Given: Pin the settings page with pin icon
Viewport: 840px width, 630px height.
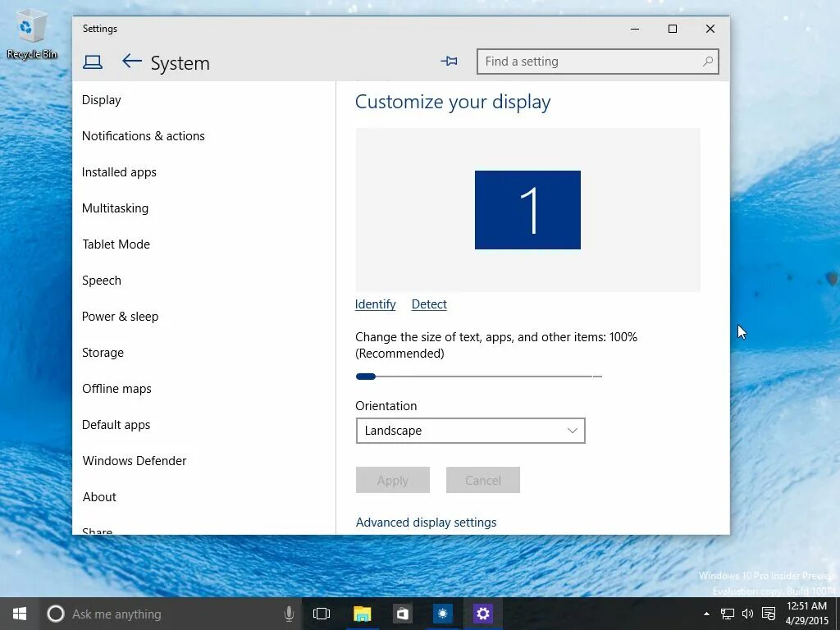Looking at the screenshot, I should pyautogui.click(x=449, y=61).
